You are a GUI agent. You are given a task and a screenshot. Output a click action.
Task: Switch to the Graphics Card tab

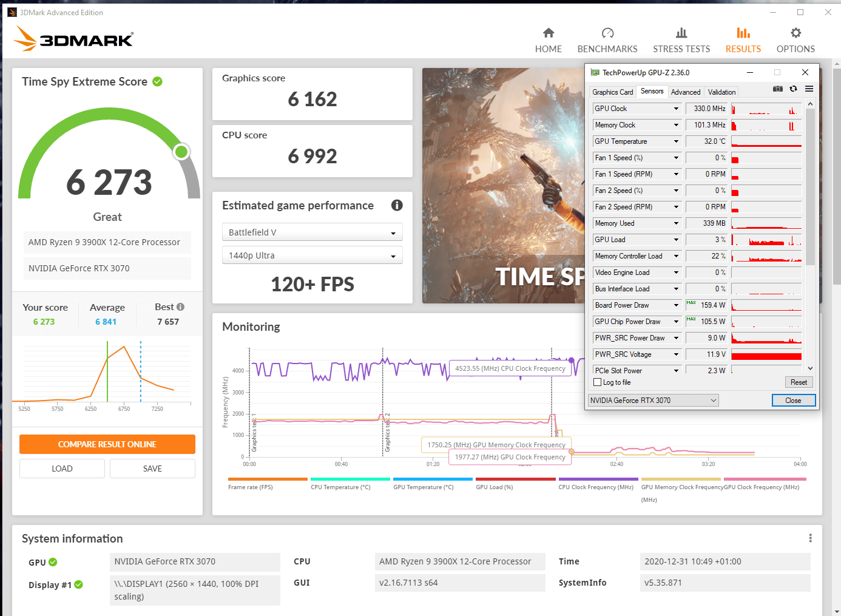[x=612, y=92]
